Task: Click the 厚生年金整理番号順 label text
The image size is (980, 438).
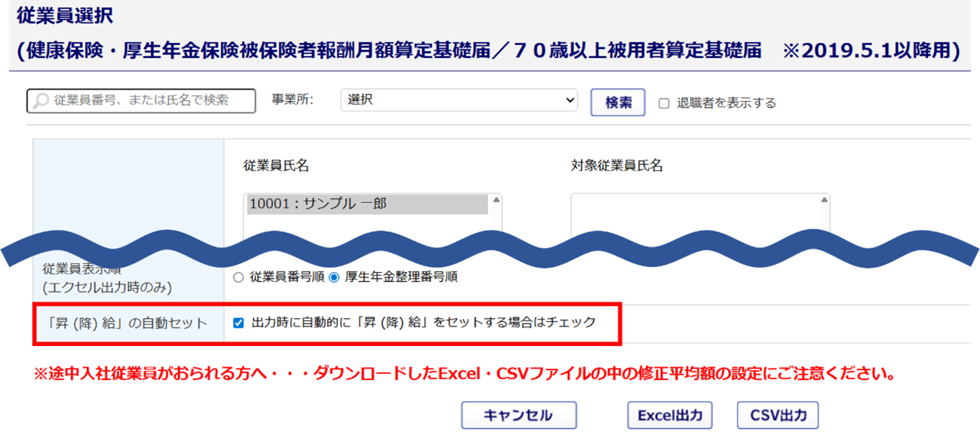Action: pos(401,277)
